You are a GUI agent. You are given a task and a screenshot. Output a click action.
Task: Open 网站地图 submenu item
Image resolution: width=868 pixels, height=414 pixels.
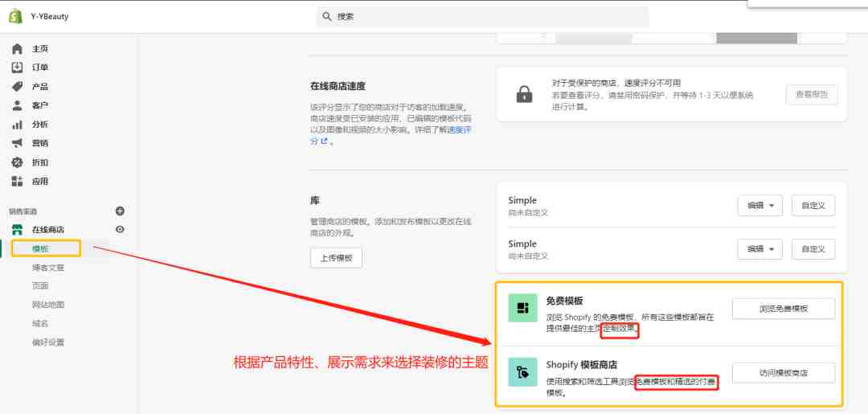coord(48,305)
